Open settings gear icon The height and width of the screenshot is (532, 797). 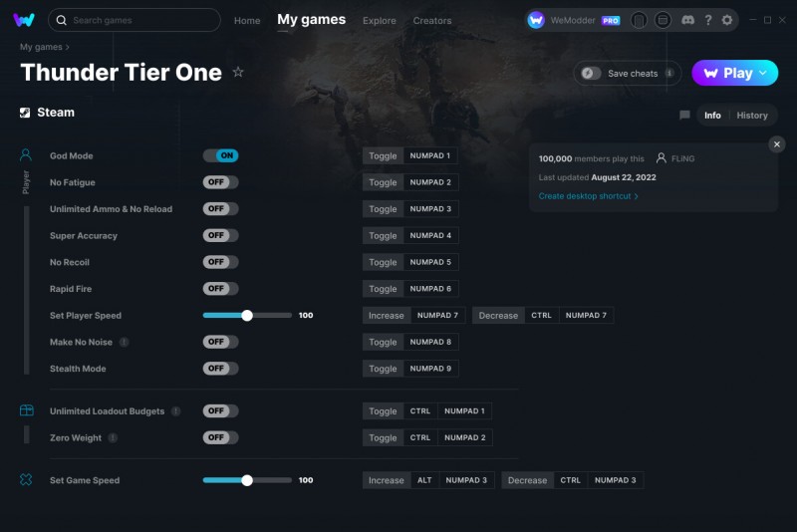pos(727,20)
